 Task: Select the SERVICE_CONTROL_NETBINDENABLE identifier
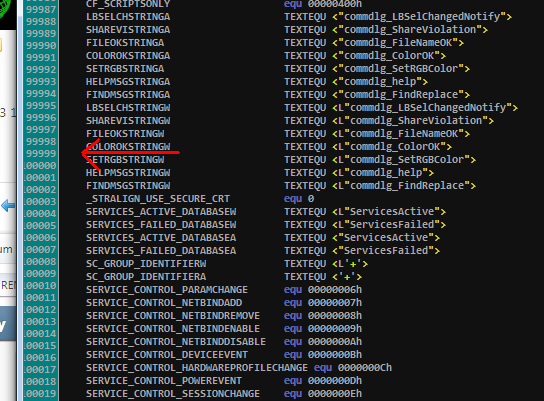point(173,329)
